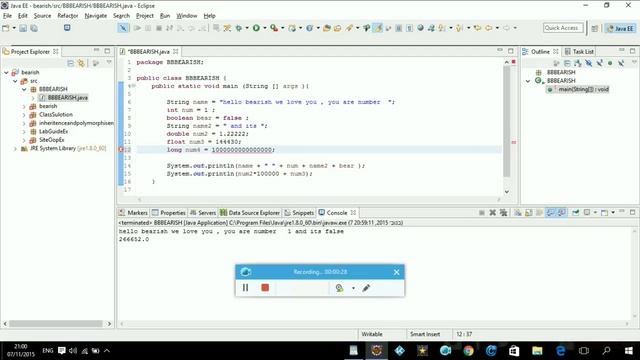The width and height of the screenshot is (640, 360).
Task: Expand LabGuideEx package in tree
Action: tap(24, 131)
